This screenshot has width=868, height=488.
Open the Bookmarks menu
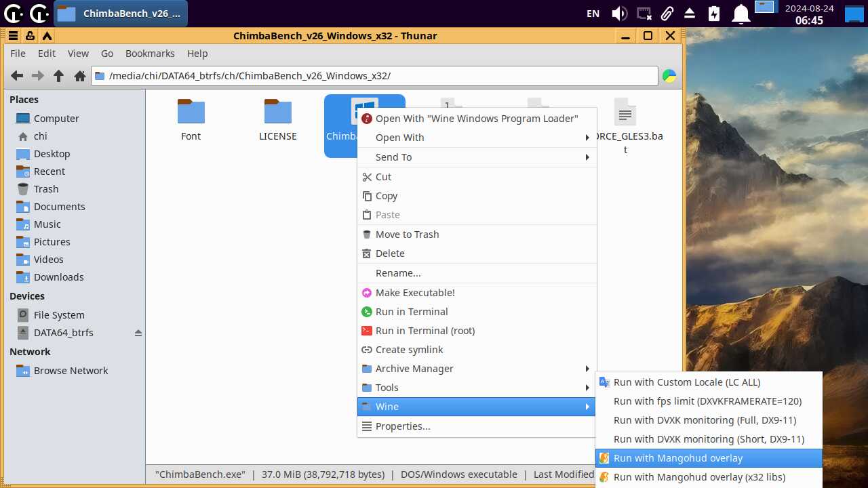click(x=150, y=54)
